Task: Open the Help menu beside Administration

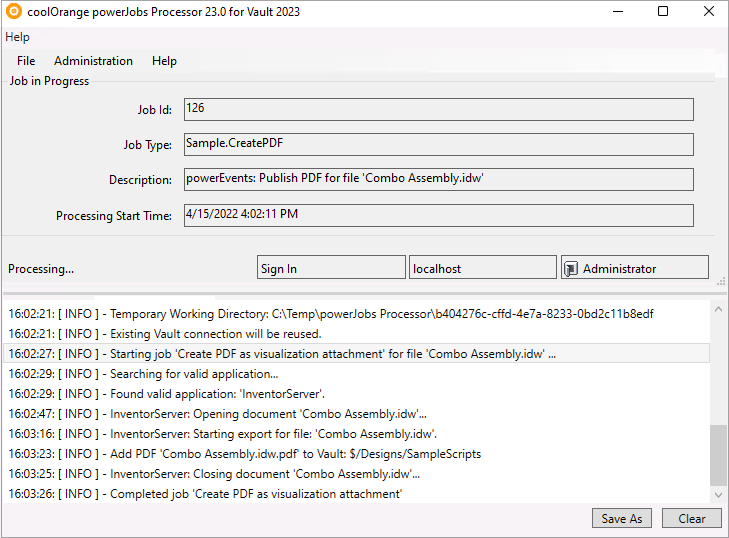Action: tap(164, 61)
